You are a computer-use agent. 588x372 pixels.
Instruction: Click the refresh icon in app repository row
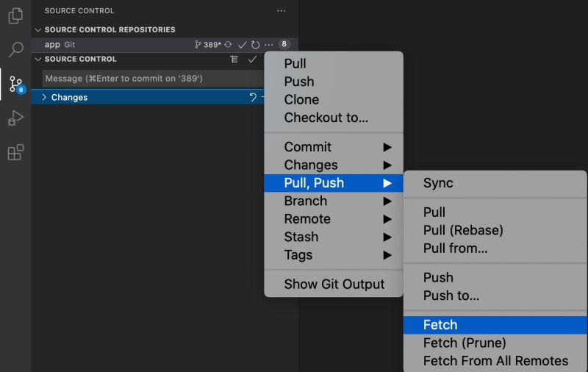255,45
